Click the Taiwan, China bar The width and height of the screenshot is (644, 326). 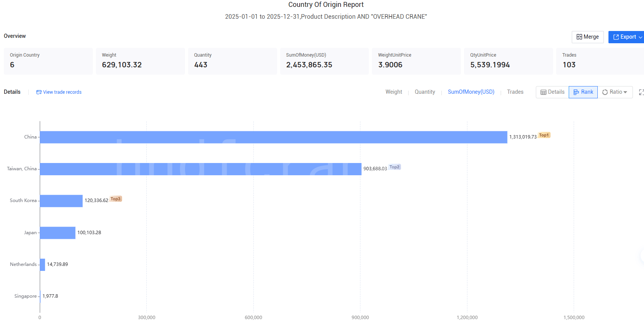coord(201,169)
